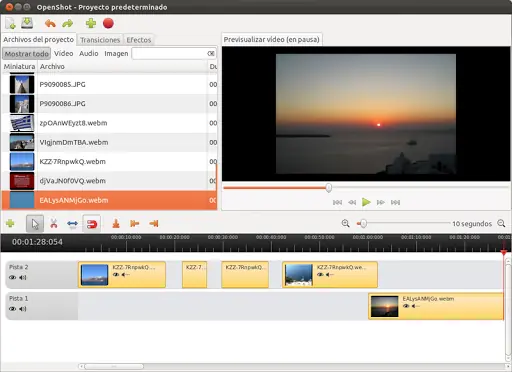The image size is (512, 372).
Task: Toggle visibility of Pista 1
Action: pyautogui.click(x=13, y=309)
